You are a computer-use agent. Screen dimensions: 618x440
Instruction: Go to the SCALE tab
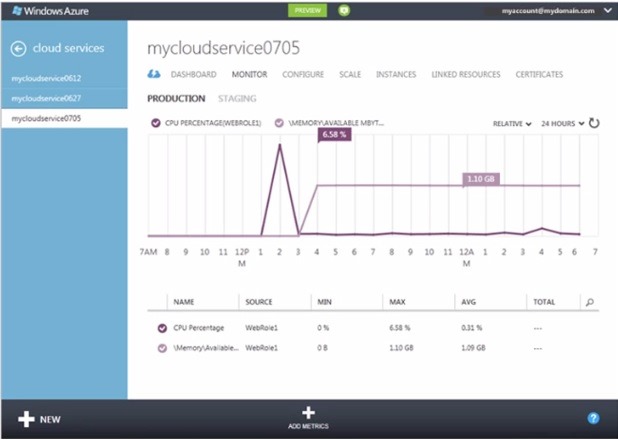(350, 74)
